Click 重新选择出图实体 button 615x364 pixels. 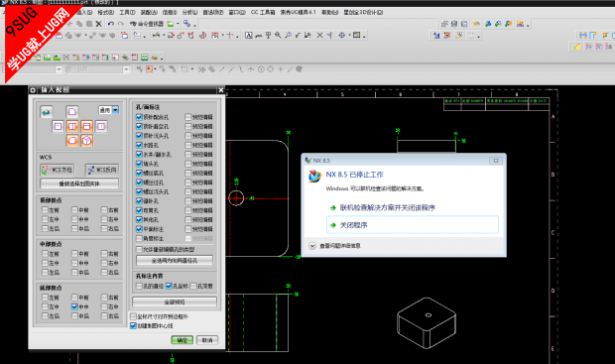(x=79, y=183)
